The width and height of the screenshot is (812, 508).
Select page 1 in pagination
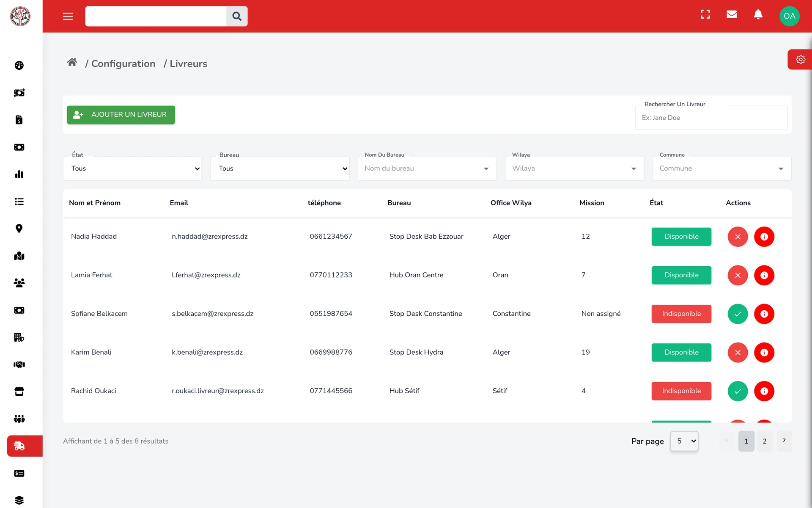coord(746,441)
